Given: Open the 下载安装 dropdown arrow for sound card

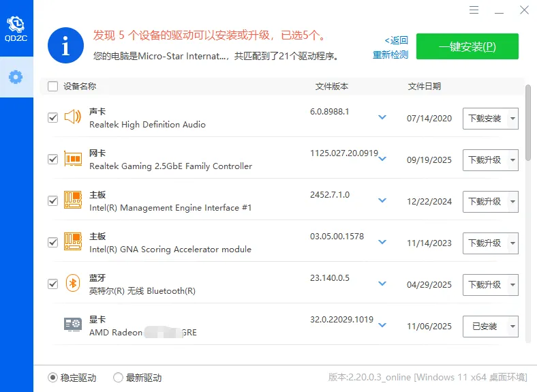Looking at the screenshot, I should tap(512, 119).
